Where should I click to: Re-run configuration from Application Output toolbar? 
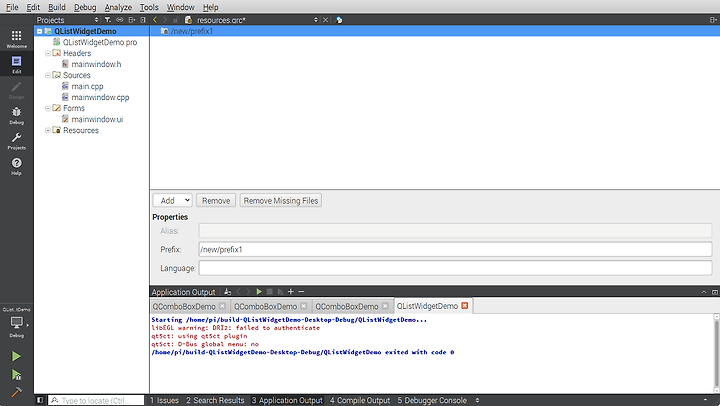pyautogui.click(x=259, y=292)
